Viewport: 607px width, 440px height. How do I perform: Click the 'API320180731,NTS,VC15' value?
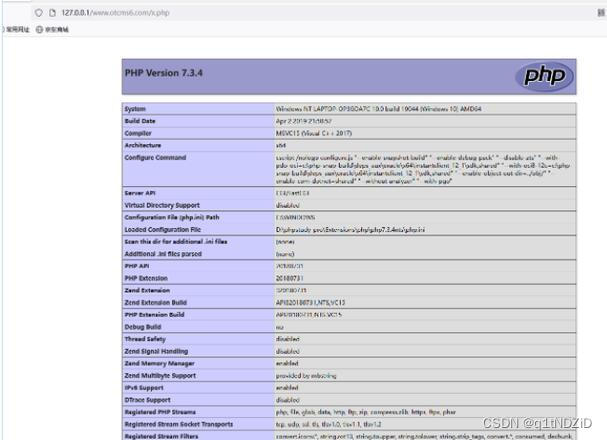coord(310,303)
